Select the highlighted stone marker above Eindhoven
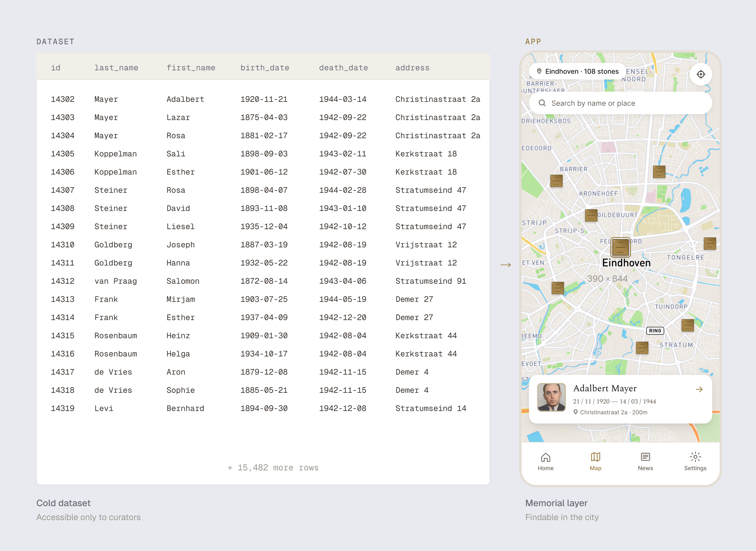756x551 pixels. click(620, 247)
